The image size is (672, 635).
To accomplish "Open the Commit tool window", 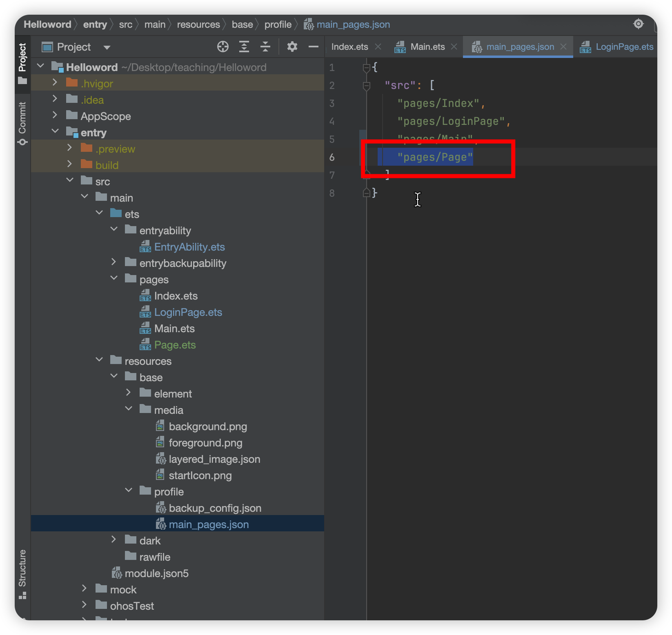I will point(22,123).
